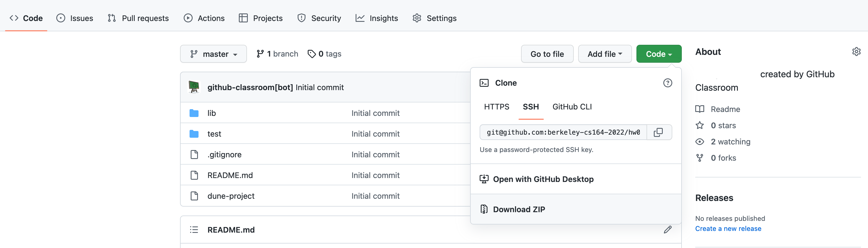This screenshot has width=868, height=248.
Task: View the Security tab
Action: (319, 18)
